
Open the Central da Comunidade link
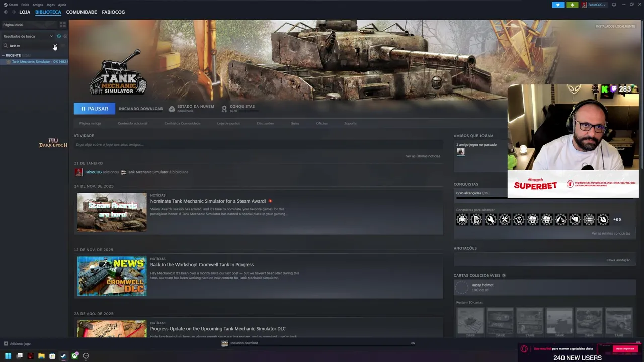pyautogui.click(x=182, y=123)
